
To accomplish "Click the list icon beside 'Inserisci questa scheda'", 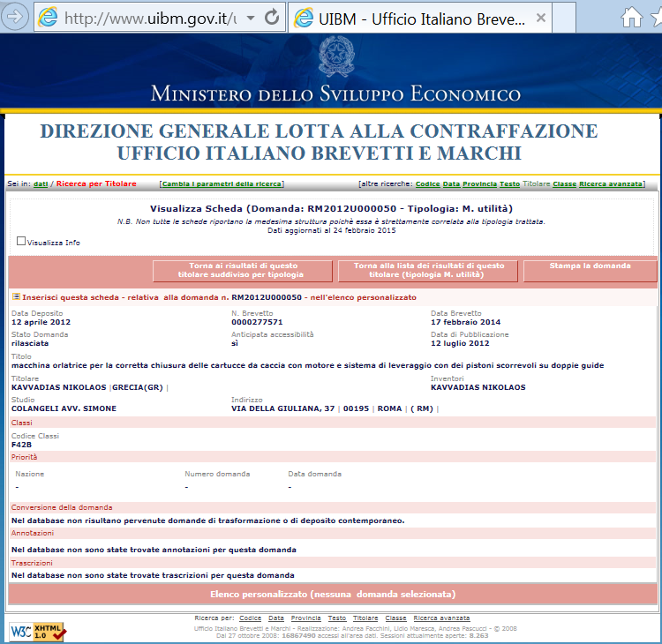I will click(x=16, y=296).
